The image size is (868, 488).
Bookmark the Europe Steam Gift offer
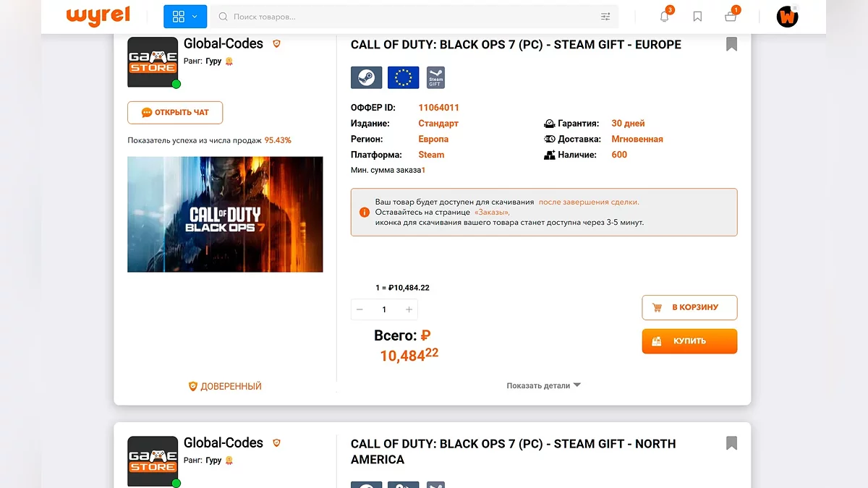[x=731, y=44]
